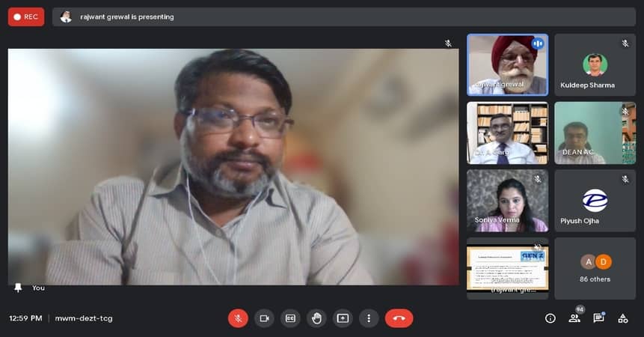This screenshot has width=644, height=337.
Task: Open the three-dot more options menu
Action: (x=369, y=318)
